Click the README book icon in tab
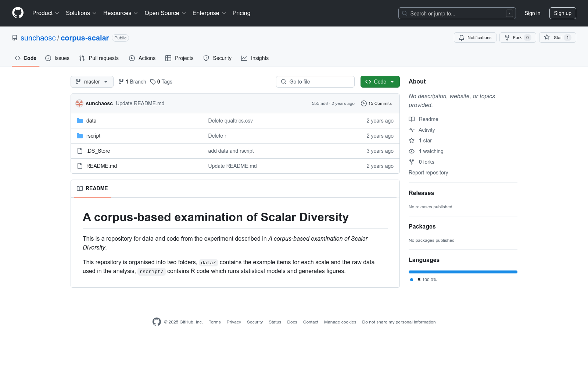 80,188
